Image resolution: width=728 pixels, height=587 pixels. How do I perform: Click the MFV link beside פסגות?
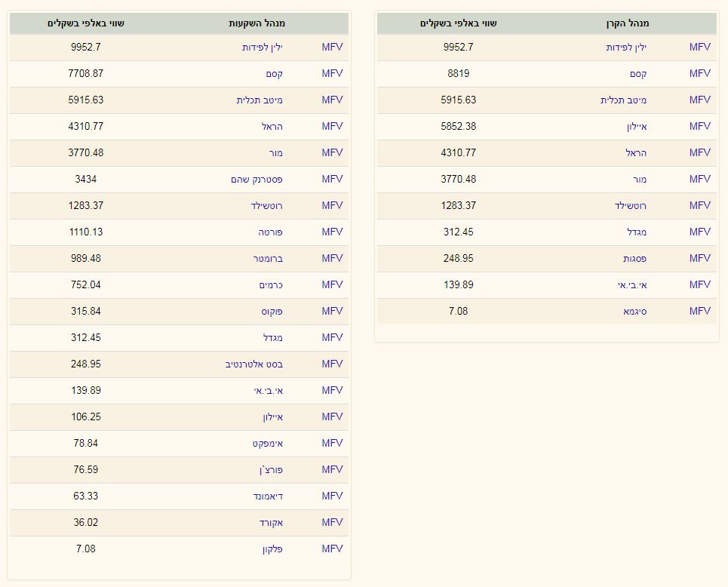click(x=699, y=258)
